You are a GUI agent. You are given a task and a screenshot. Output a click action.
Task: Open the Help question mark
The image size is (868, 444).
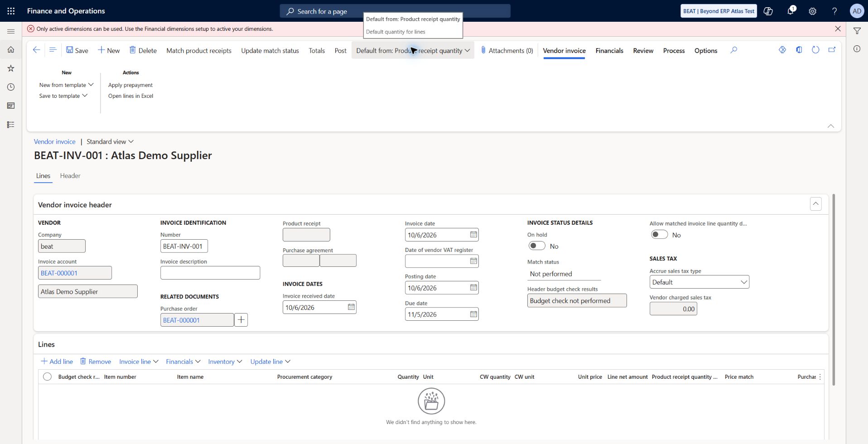click(x=834, y=11)
